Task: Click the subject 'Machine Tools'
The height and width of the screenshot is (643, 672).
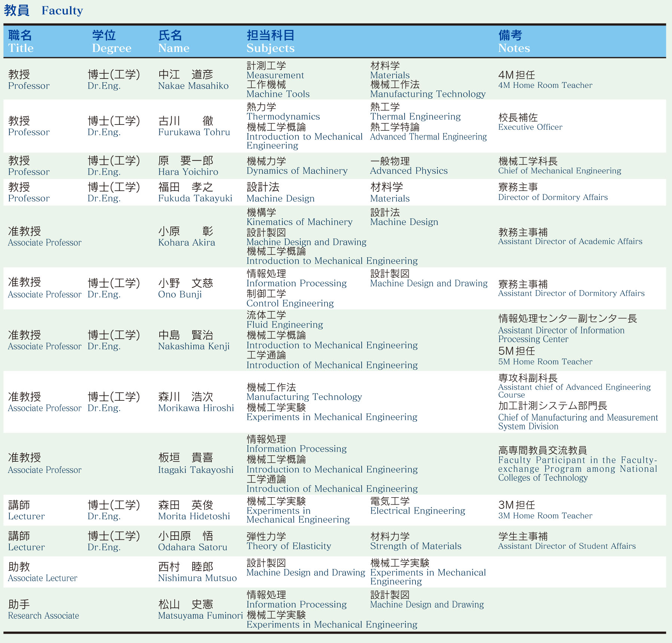Action: [x=278, y=94]
